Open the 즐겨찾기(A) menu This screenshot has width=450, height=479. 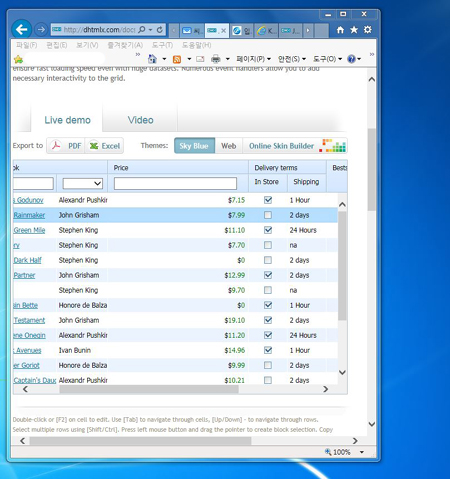click(125, 45)
